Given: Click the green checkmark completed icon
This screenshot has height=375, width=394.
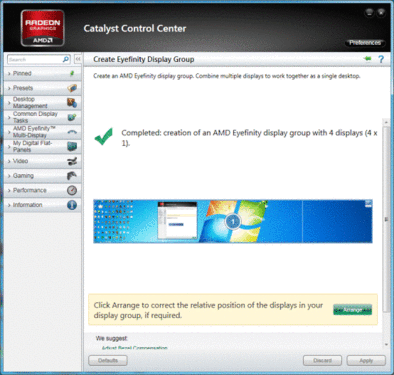Looking at the screenshot, I should [104, 136].
